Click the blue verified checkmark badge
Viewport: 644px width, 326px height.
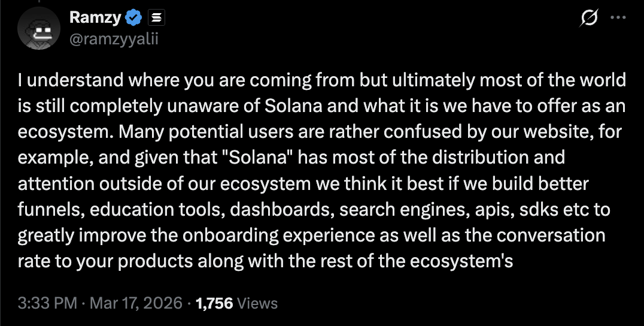132,19
